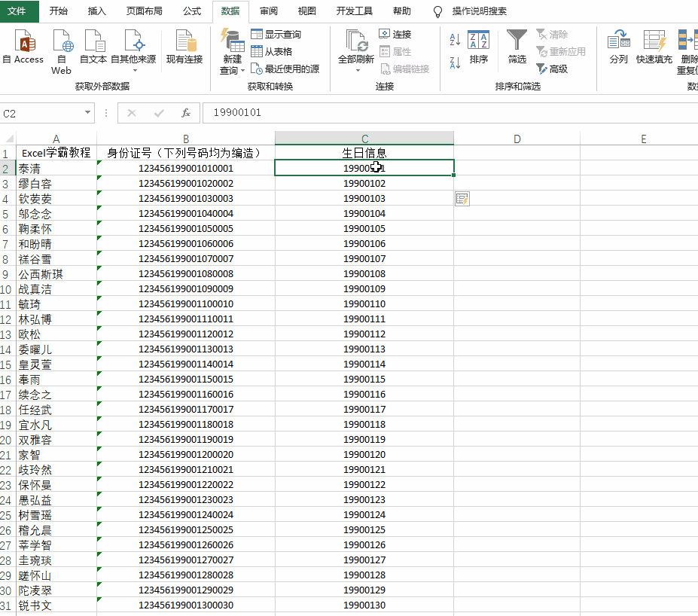Go to the Developer (开发工具) tab
This screenshot has height=616, width=698.
[355, 11]
